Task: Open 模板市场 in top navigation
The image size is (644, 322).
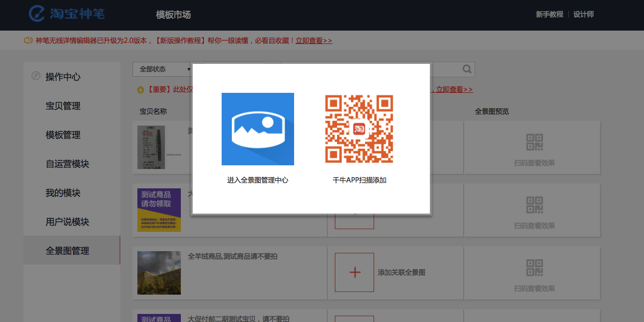Action: [173, 14]
